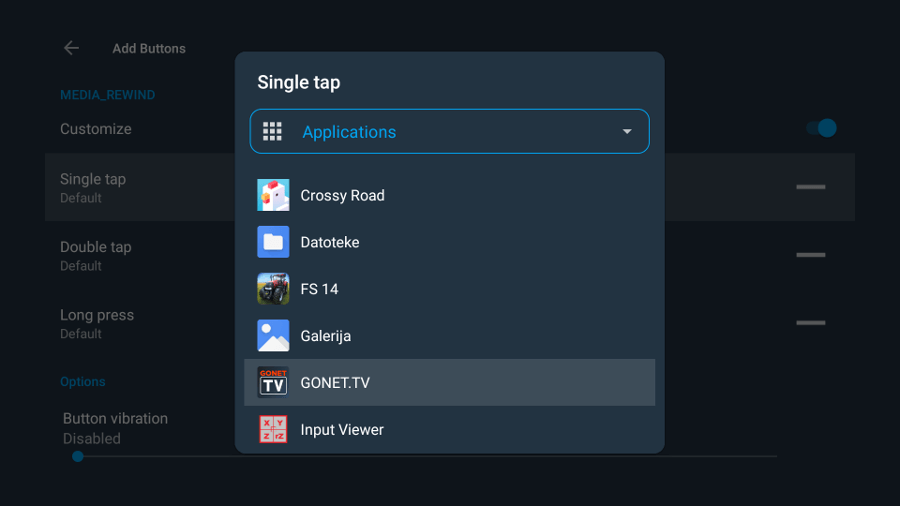Click the dash indicator for Long press
This screenshot has width=900, height=506.
coord(810,322)
